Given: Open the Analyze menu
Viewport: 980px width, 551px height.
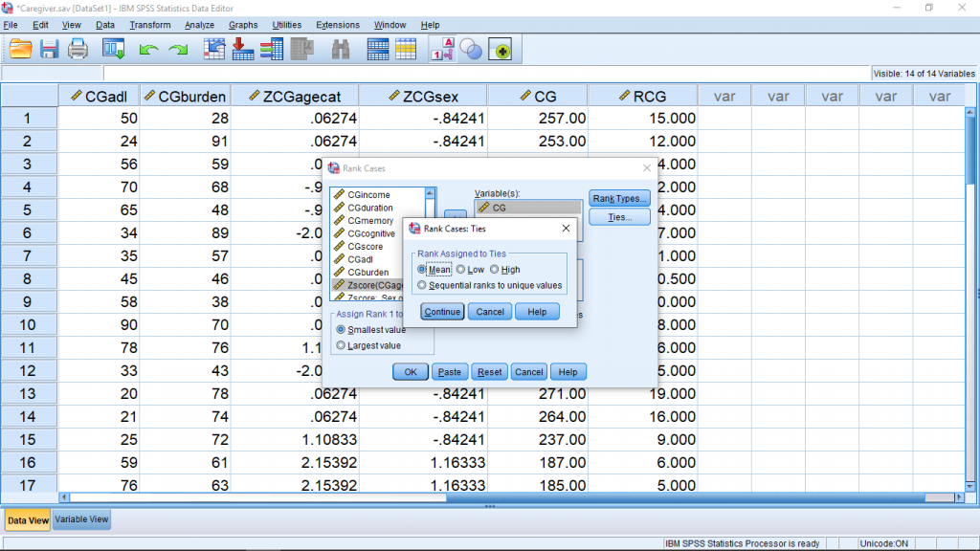Looking at the screenshot, I should click(x=198, y=25).
